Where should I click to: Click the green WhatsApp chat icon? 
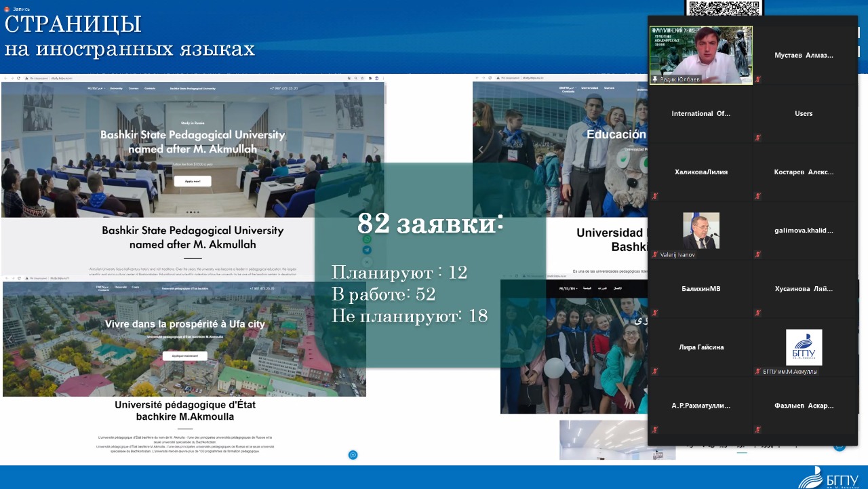pos(367,239)
